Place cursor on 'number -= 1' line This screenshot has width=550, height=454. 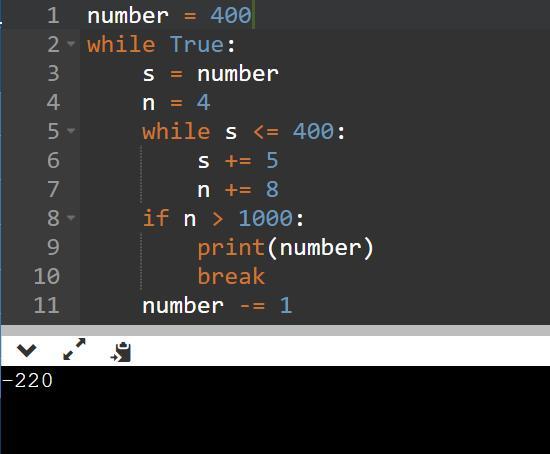pos(217,305)
